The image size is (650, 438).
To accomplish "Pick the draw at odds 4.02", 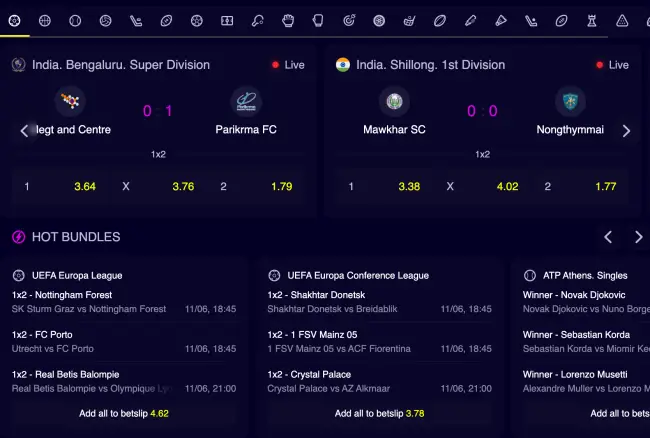I will pyautogui.click(x=507, y=186).
